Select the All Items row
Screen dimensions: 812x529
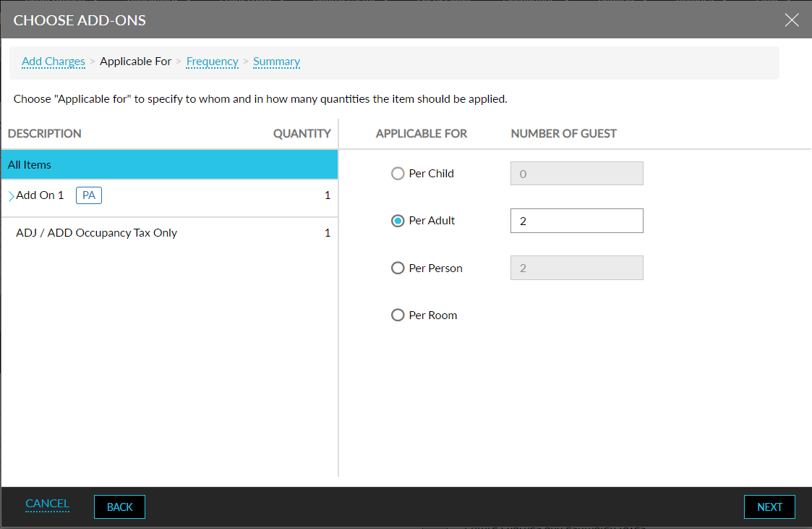click(168, 164)
